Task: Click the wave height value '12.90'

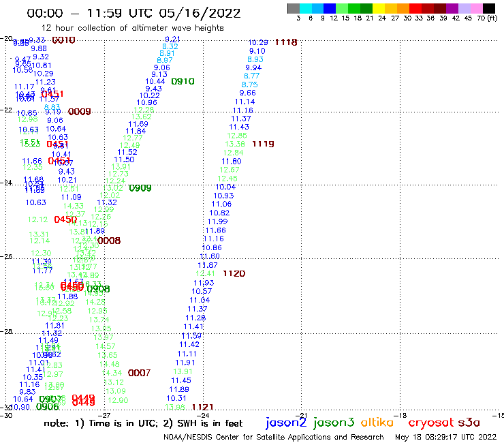Action: point(118,400)
